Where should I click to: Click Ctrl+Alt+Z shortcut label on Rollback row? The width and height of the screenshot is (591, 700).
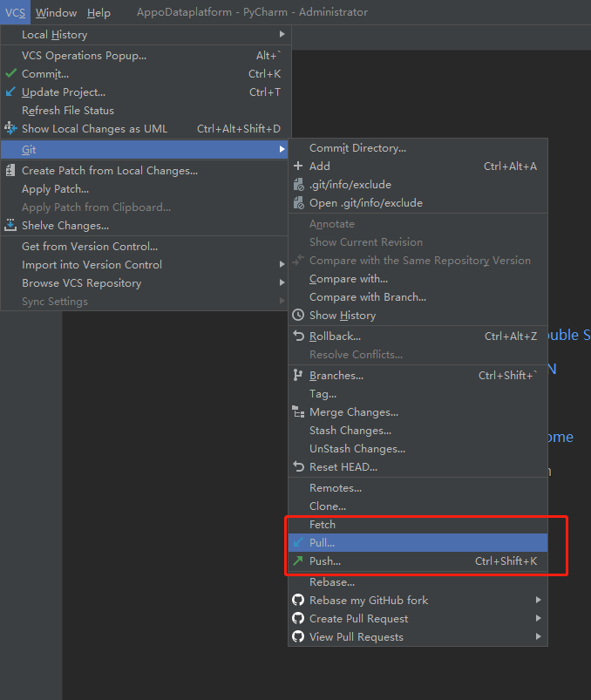point(511,336)
